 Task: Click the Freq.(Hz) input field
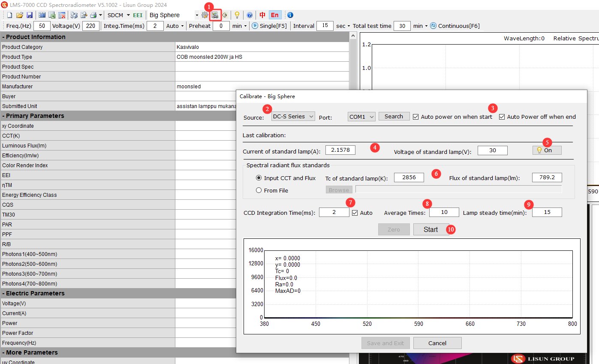click(x=42, y=26)
